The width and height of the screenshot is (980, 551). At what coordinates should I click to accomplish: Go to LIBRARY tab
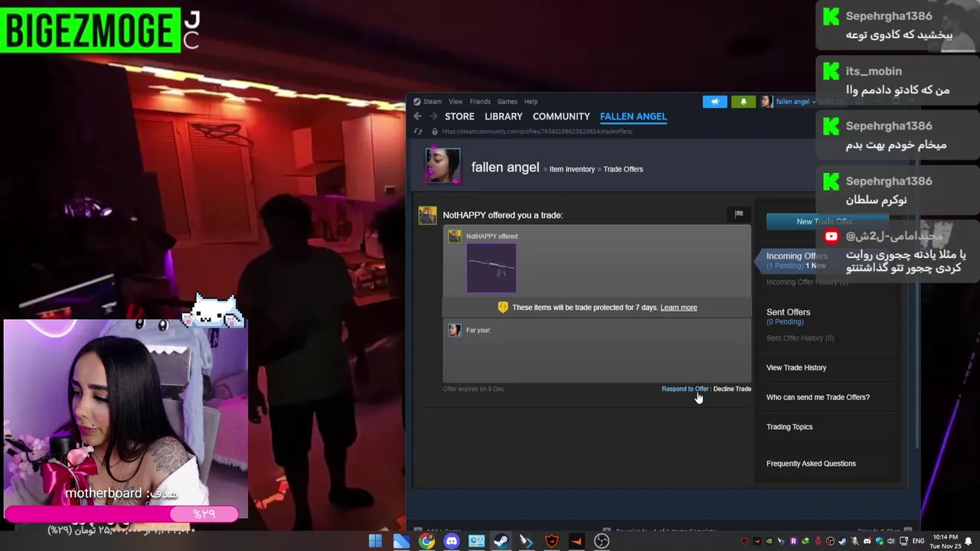pos(503,116)
